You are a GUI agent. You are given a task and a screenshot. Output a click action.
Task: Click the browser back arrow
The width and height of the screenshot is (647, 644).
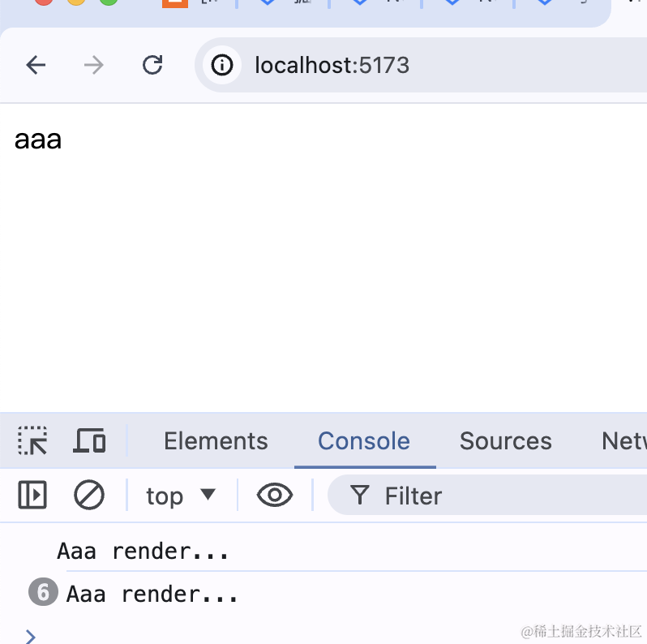point(36,65)
